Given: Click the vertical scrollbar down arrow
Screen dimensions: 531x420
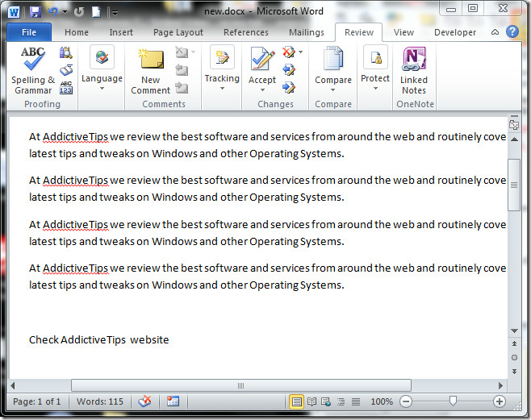Looking at the screenshot, I should coord(514,331).
